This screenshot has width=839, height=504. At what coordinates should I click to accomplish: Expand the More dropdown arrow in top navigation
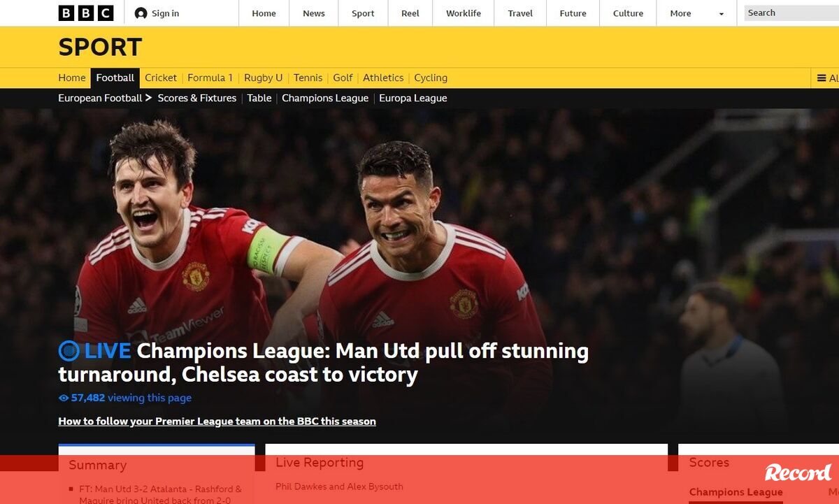[x=722, y=14]
